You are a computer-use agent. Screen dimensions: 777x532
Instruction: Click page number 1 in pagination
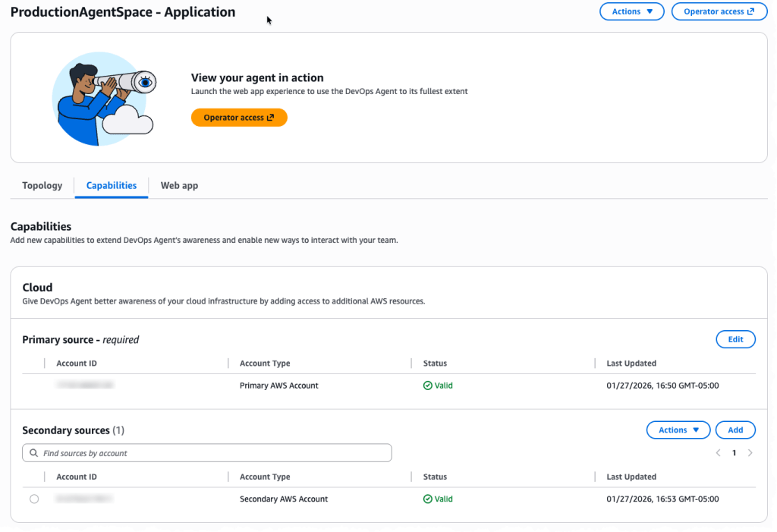click(x=734, y=453)
